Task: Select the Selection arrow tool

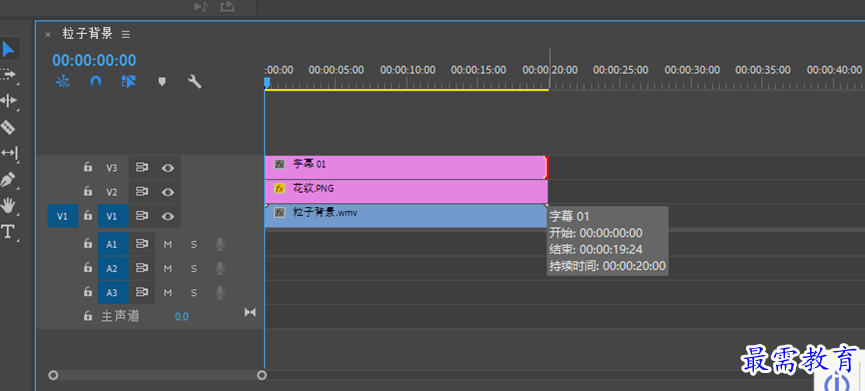Action: tap(8, 49)
